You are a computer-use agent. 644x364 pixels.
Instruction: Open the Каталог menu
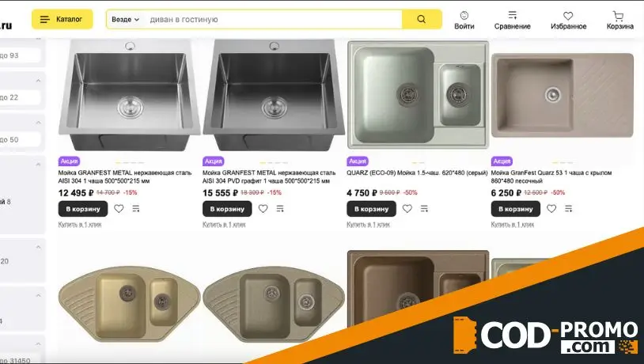pyautogui.click(x=63, y=19)
